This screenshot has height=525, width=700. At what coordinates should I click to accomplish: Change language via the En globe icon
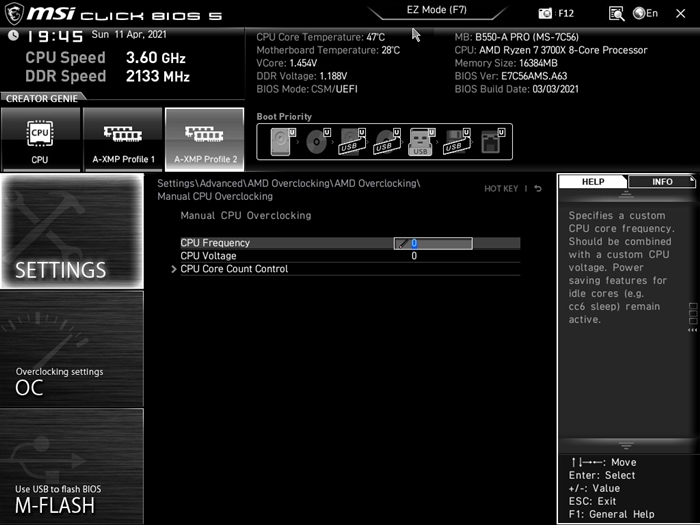(x=645, y=13)
